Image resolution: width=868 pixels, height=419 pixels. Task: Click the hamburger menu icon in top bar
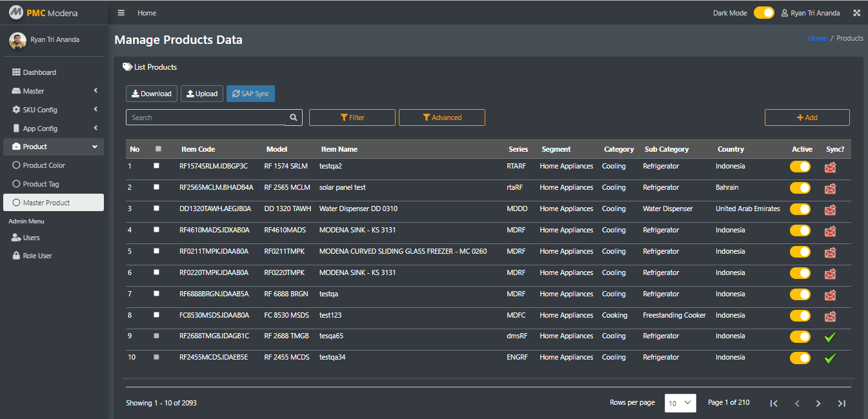point(121,13)
